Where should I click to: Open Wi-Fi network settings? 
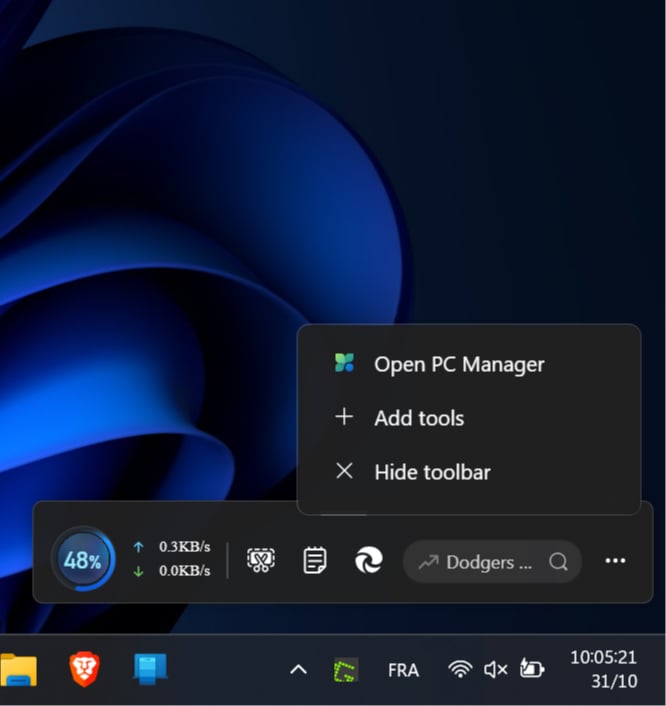460,670
